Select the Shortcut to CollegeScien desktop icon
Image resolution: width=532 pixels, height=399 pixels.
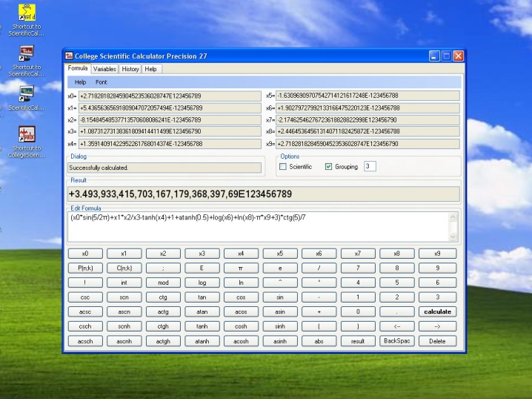point(27,136)
